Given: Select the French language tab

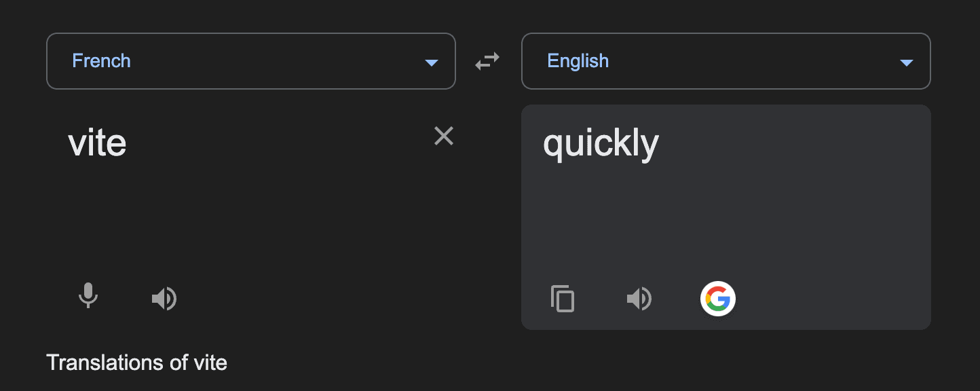Looking at the screenshot, I should coord(101,61).
